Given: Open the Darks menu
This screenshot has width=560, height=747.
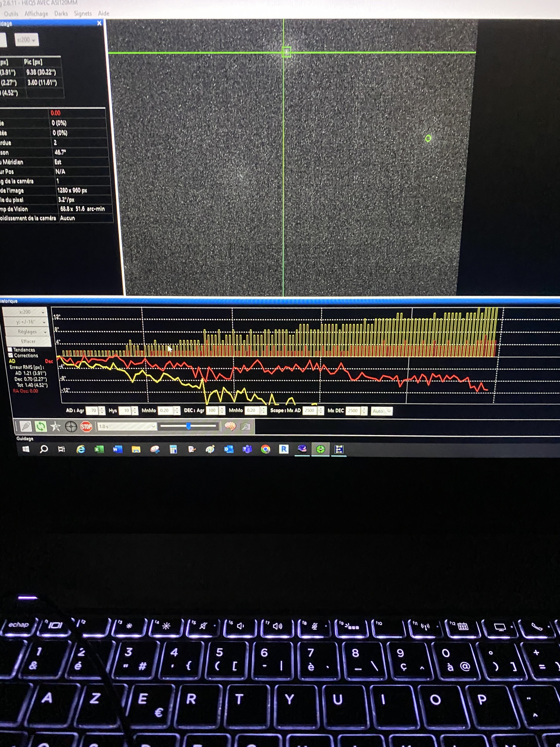Looking at the screenshot, I should click(61, 14).
